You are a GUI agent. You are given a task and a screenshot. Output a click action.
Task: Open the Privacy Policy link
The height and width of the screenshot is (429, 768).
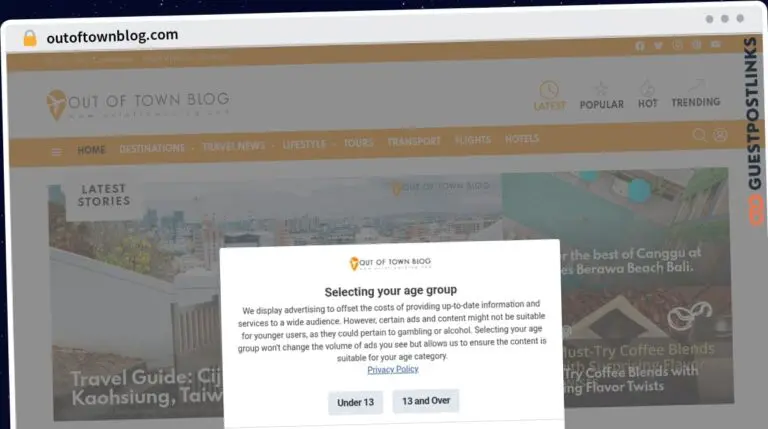tap(393, 370)
